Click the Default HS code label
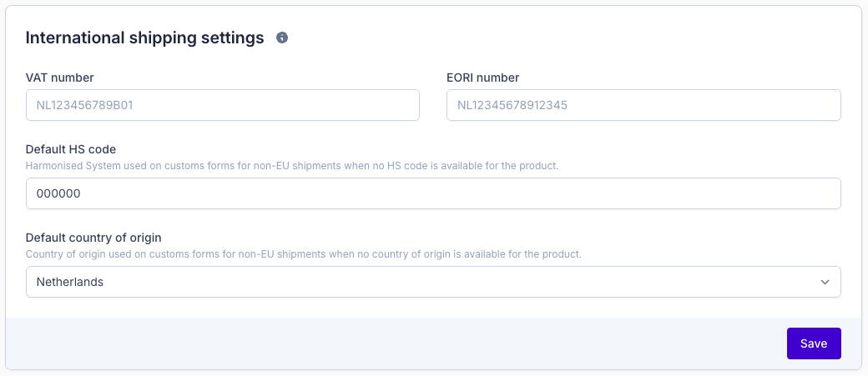Screen dimensions: 868x376 pyautogui.click(x=71, y=149)
